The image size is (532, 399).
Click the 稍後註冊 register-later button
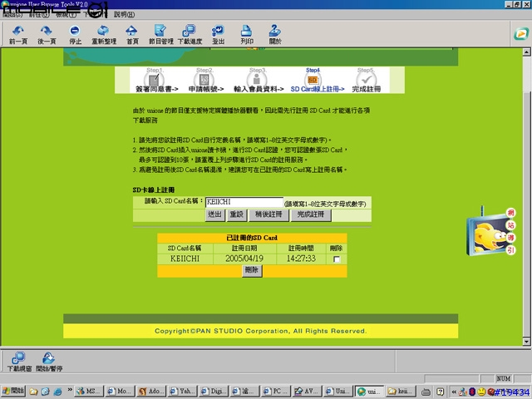click(268, 214)
